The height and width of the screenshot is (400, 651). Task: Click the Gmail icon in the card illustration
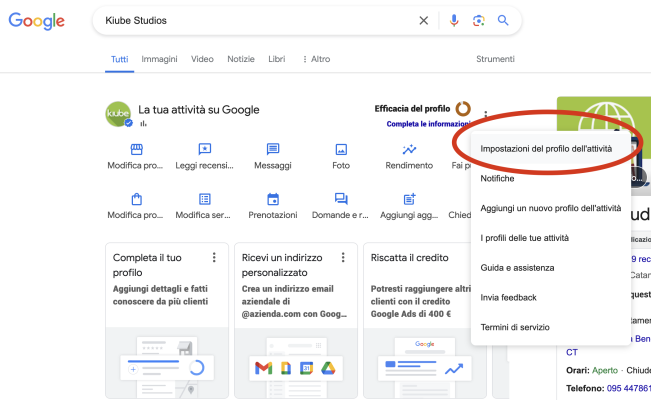(264, 368)
